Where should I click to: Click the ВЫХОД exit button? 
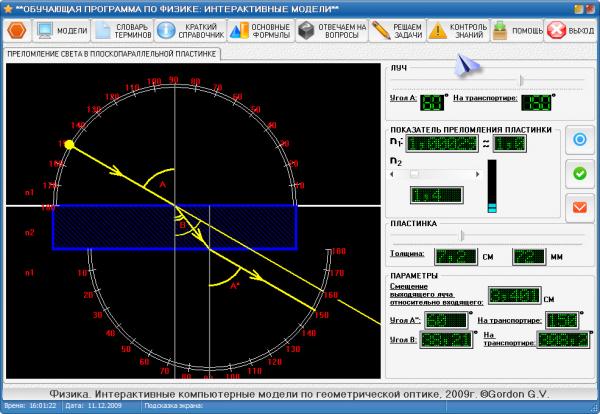point(570,31)
